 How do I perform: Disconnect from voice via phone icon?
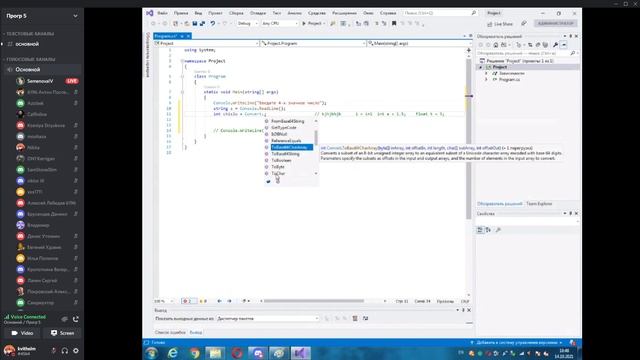[76, 319]
